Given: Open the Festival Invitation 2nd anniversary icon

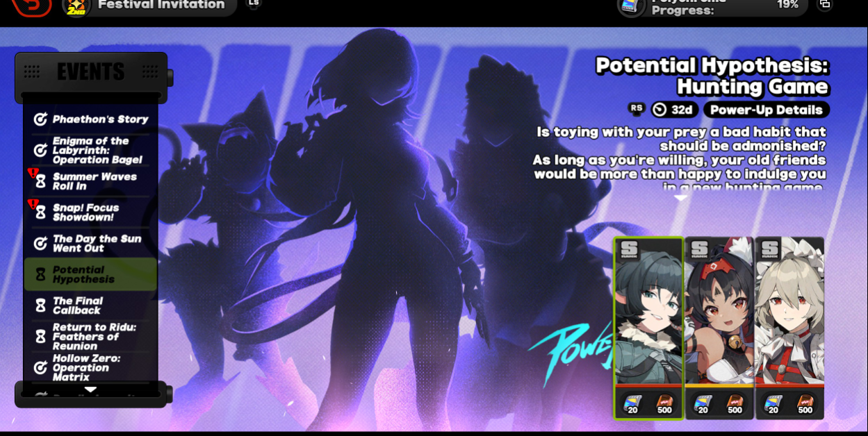Looking at the screenshot, I should click(76, 7).
